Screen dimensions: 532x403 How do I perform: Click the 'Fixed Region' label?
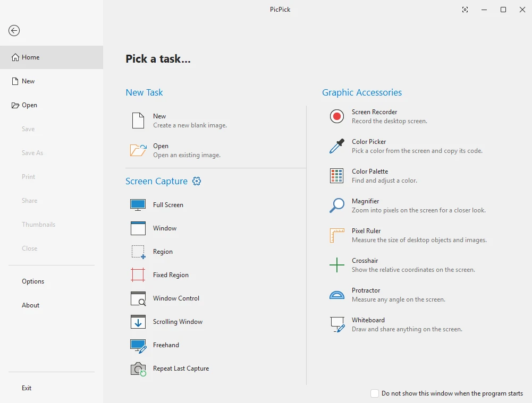[171, 275]
